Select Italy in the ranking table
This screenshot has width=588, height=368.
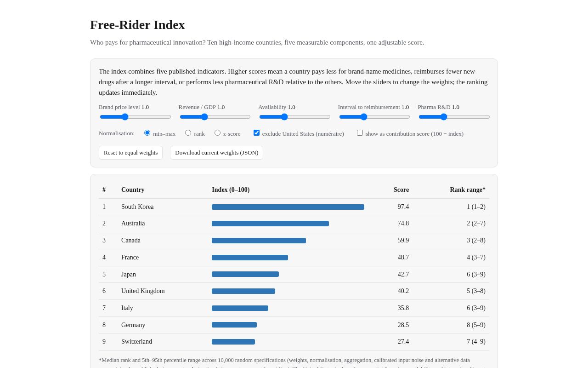pyautogui.click(x=127, y=308)
